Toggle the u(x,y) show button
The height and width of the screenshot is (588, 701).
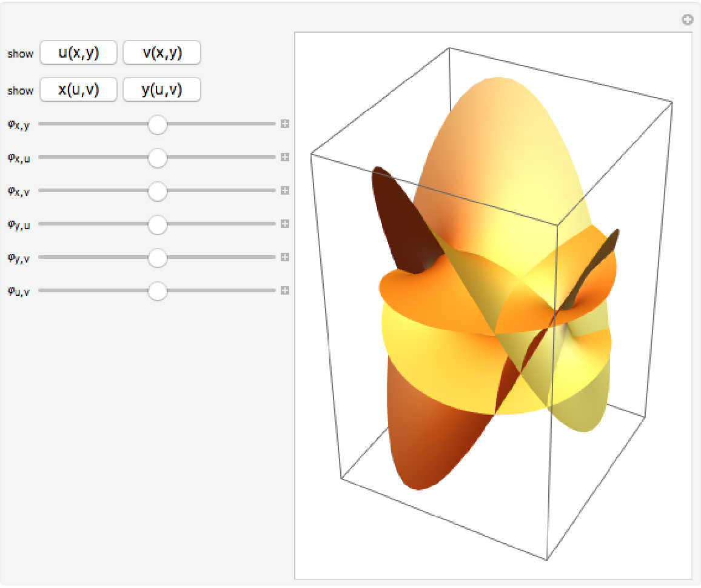point(78,53)
